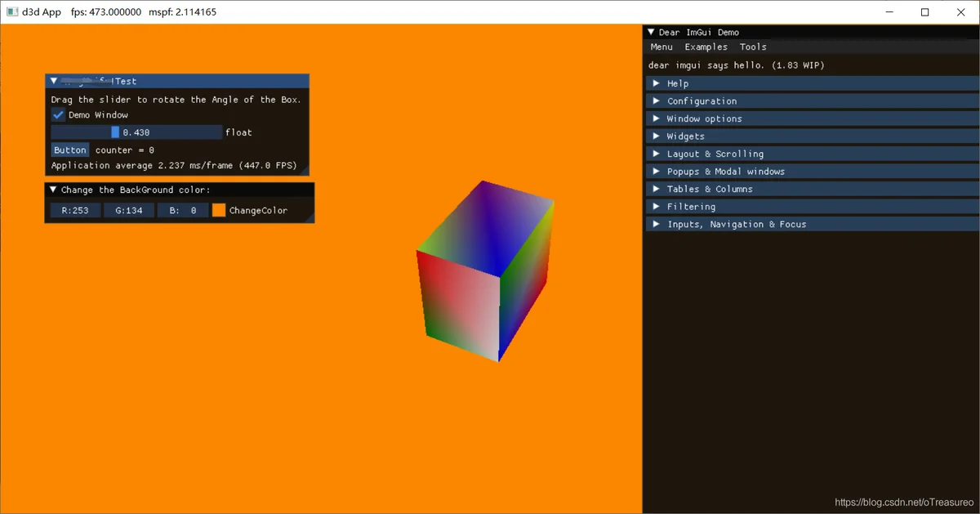Click the rendered colored cube
Image resolution: width=980 pixels, height=514 pixels.
tap(485, 271)
